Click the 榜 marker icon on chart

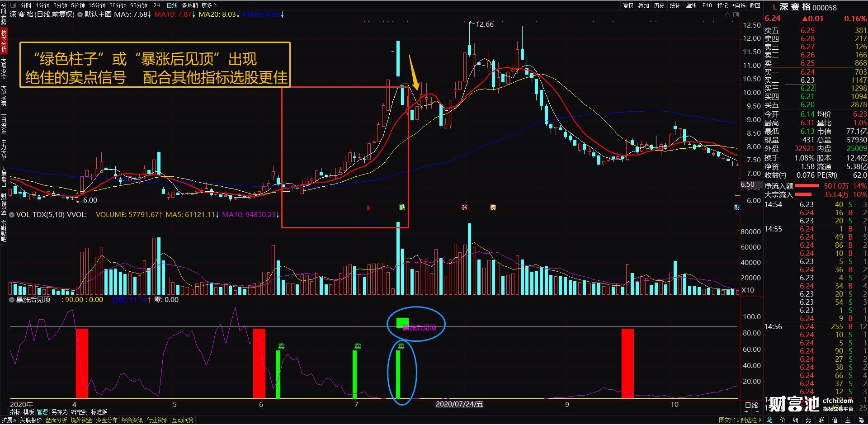coord(493,208)
